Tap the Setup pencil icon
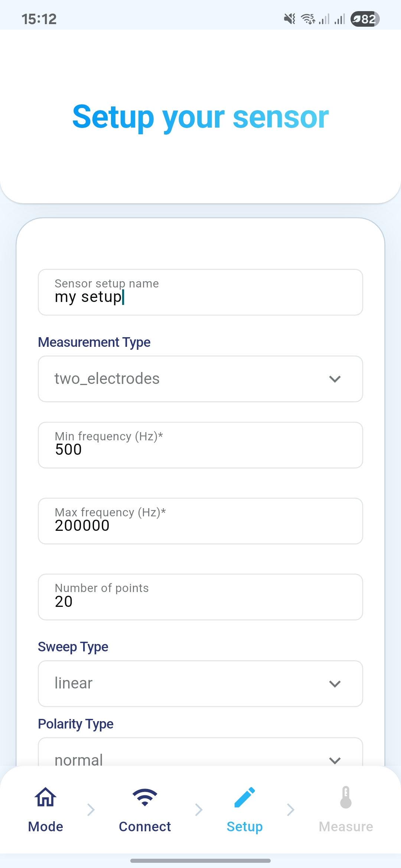 245,797
